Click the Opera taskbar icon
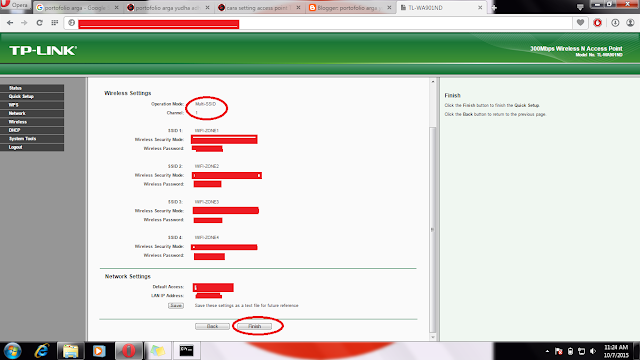 pos(129,351)
